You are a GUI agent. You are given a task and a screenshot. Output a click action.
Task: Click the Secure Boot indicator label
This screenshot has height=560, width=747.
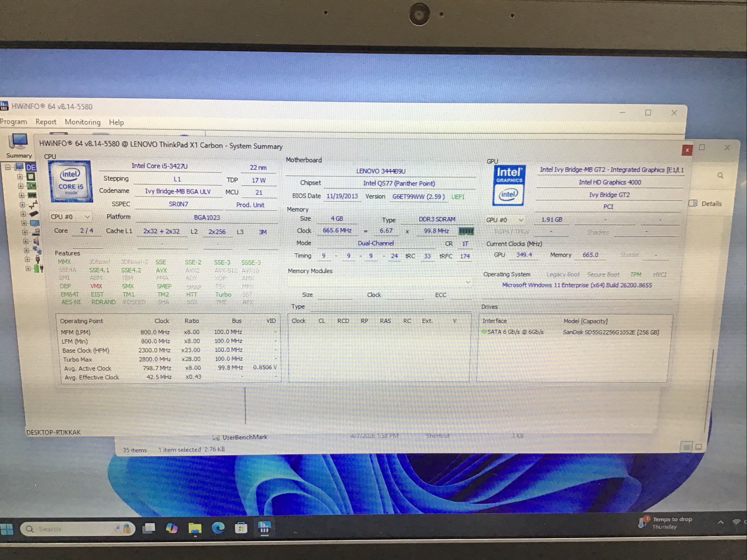coord(603,274)
